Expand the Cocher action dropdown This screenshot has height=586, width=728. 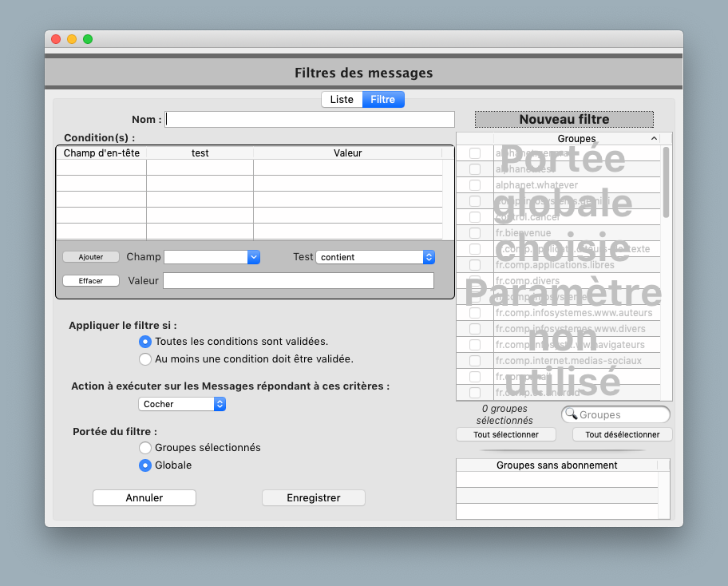182,404
